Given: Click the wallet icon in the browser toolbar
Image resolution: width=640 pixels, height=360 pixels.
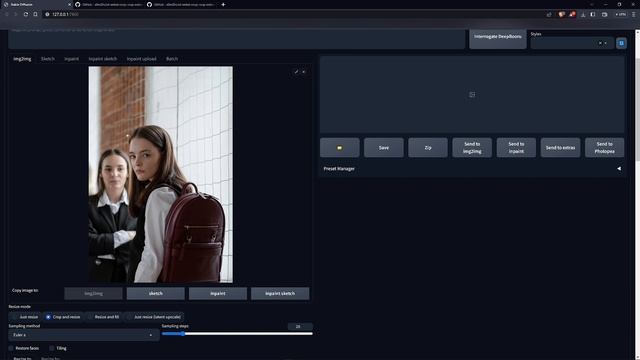Looking at the screenshot, I should click(x=604, y=14).
